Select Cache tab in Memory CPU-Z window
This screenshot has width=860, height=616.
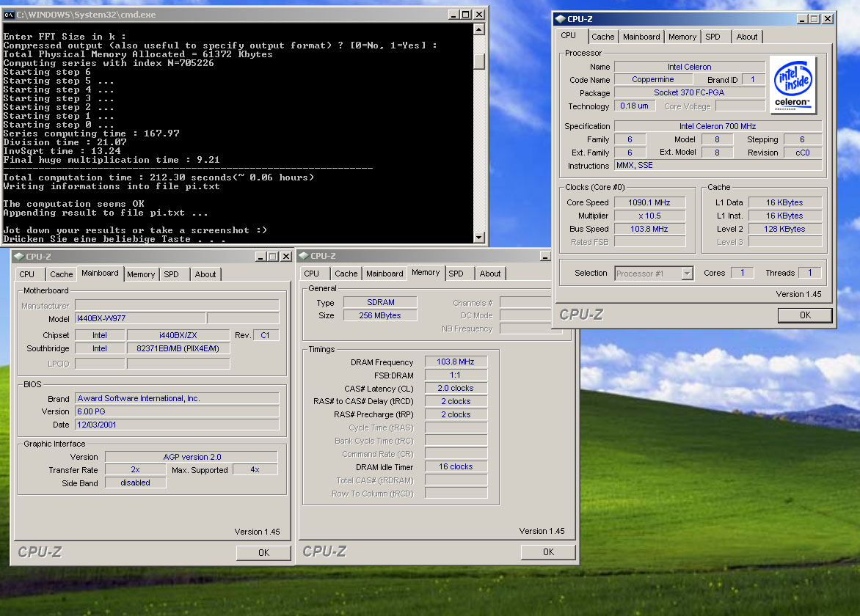coord(346,274)
